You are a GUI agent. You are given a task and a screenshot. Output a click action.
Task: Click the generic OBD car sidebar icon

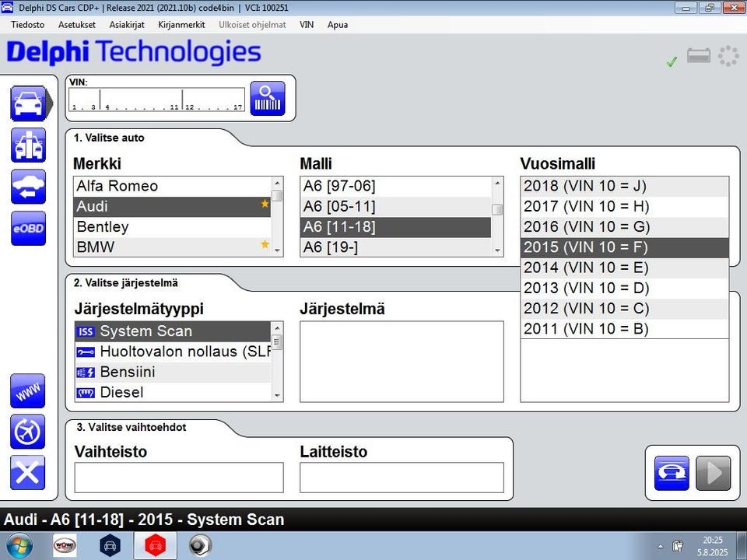pos(27,187)
